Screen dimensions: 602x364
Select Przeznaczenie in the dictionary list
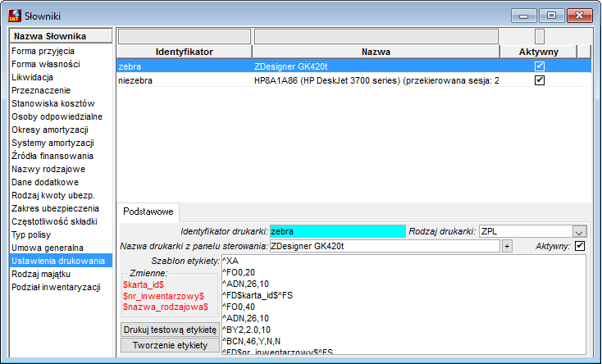(x=41, y=90)
